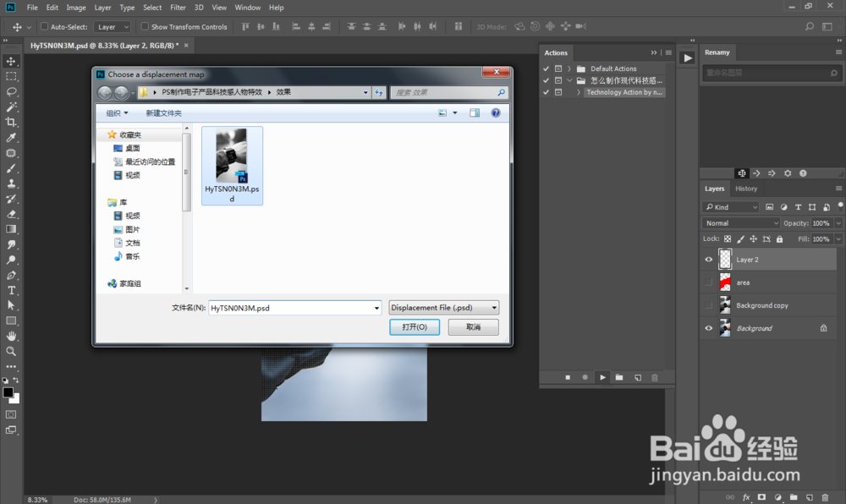
Task: Open the Auto-Select Layer dropdown
Action: coord(113,27)
